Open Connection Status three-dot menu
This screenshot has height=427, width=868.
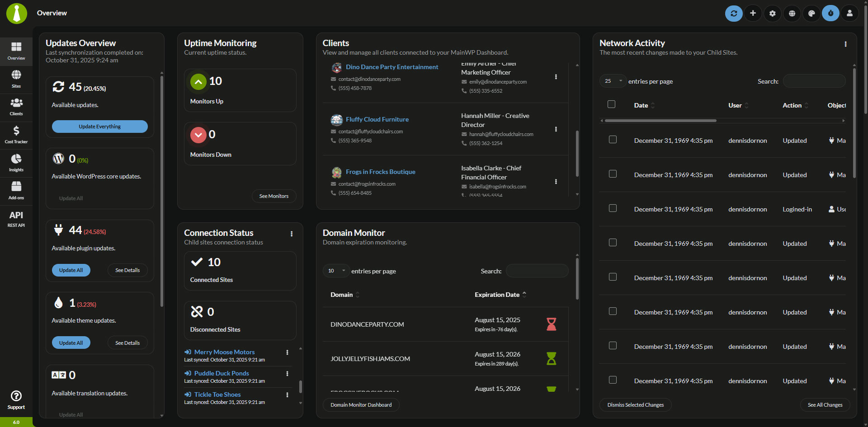292,234
